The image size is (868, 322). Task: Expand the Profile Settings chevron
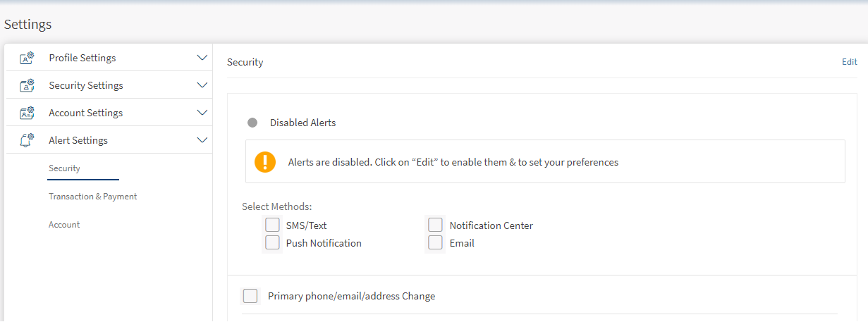(202, 58)
